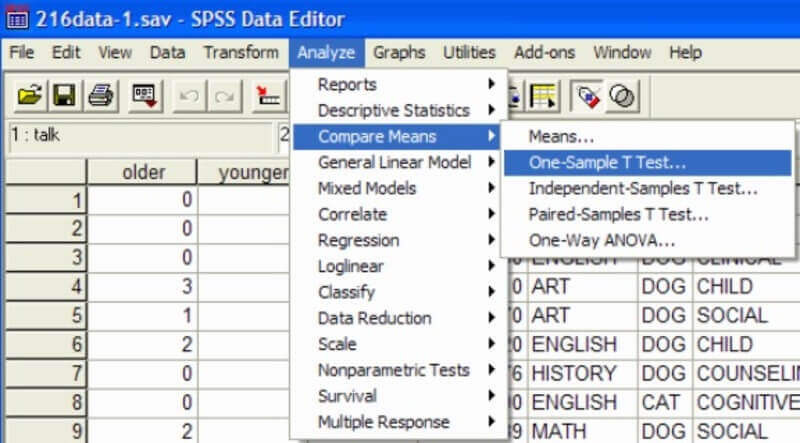This screenshot has height=443, width=800.
Task: Click older value 1 in row 5
Action: [142, 315]
